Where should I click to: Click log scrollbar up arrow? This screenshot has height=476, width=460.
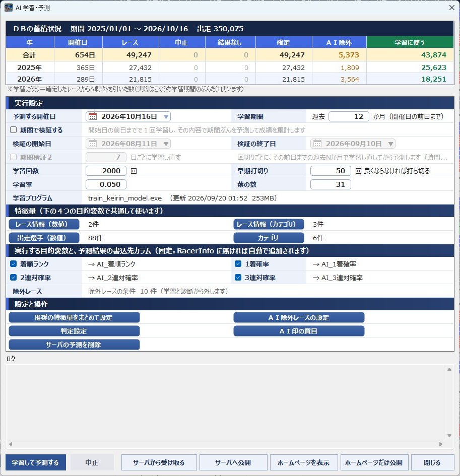pyautogui.click(x=449, y=369)
